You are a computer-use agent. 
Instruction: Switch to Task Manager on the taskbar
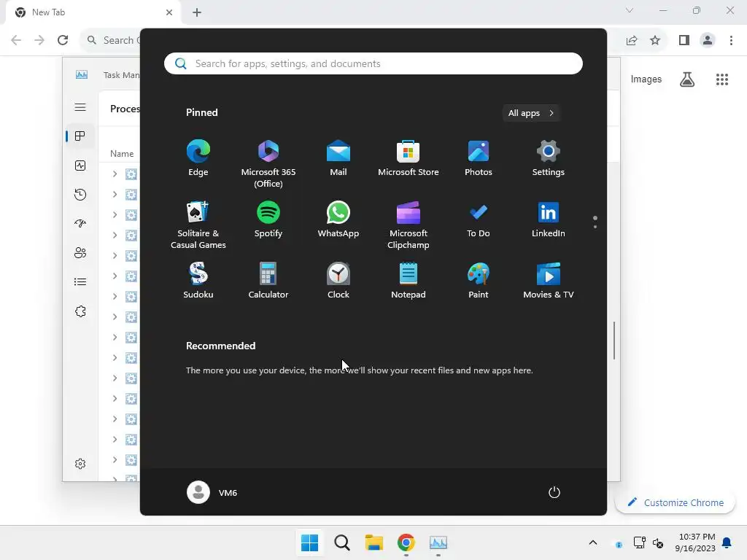pos(438,542)
